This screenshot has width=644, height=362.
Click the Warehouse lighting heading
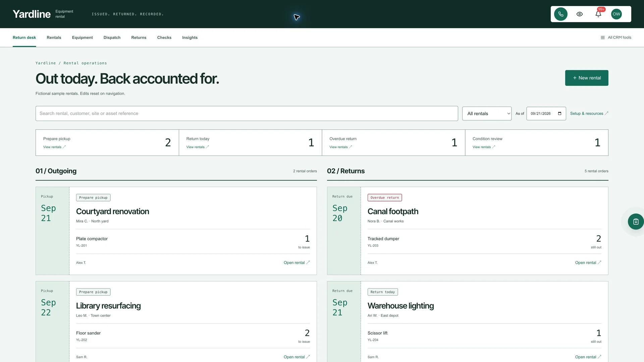400,306
